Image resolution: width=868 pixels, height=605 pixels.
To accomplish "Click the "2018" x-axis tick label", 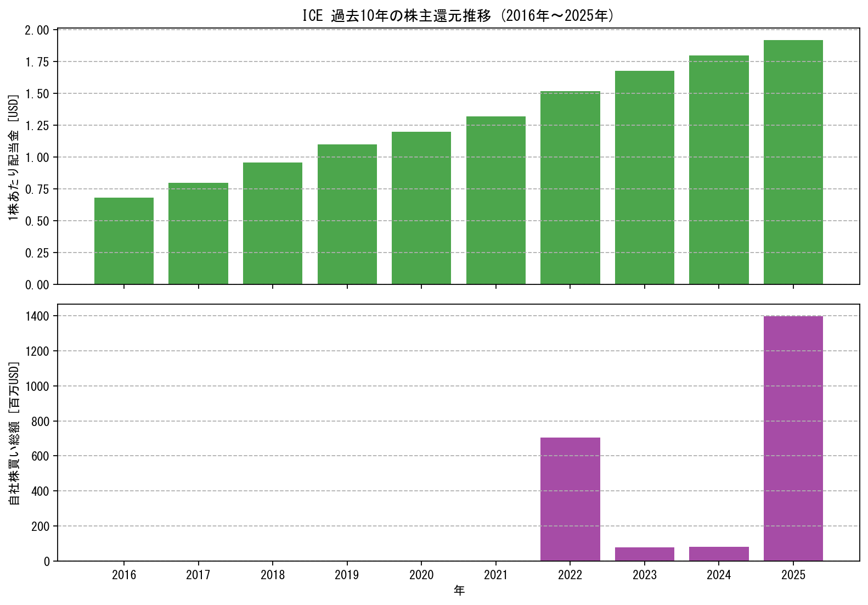I will pyautogui.click(x=273, y=575).
